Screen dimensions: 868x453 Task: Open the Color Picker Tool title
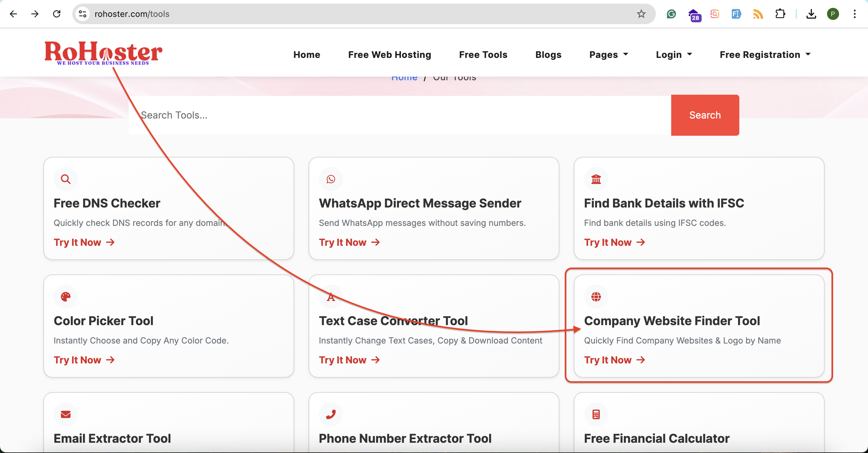pyautogui.click(x=103, y=321)
